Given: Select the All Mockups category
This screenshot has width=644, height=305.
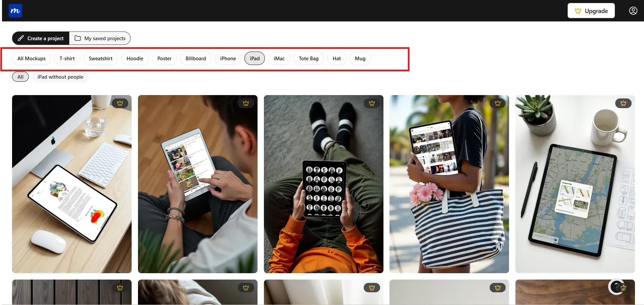Looking at the screenshot, I should coord(31,58).
